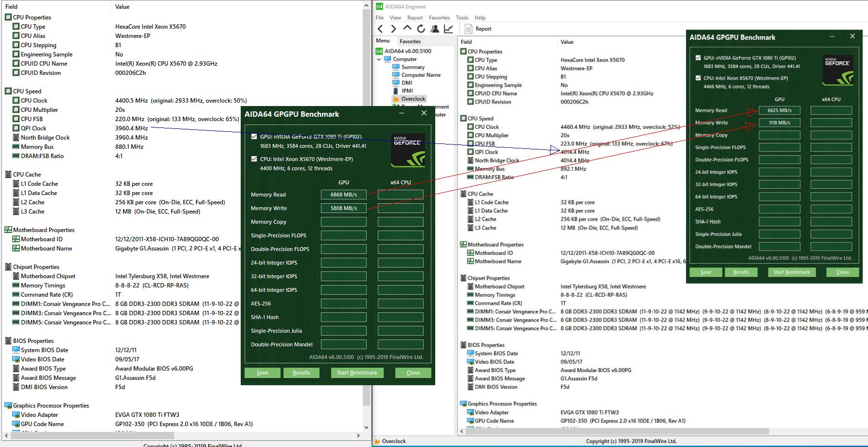Click the 1118 MB/s Memory Write result
The width and height of the screenshot is (868, 447).
tap(779, 123)
